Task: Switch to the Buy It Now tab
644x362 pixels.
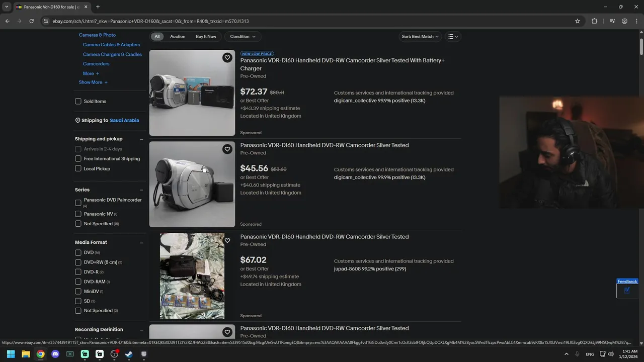Action: click(x=206, y=36)
